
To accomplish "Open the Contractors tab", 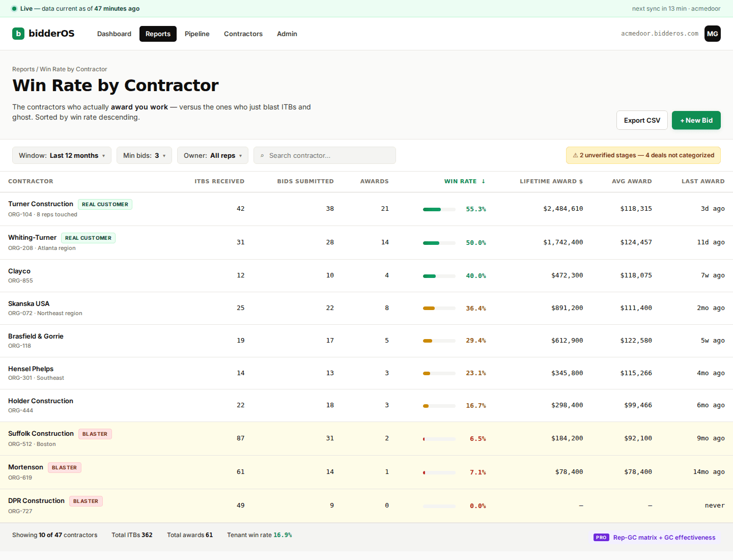I will point(243,34).
